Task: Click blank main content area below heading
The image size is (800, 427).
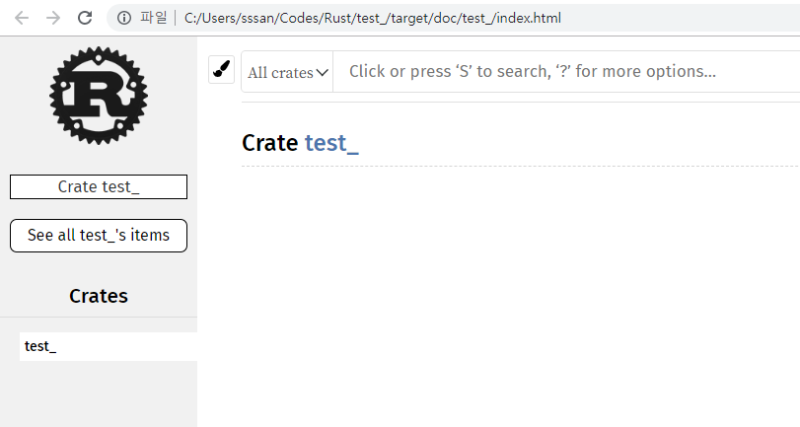Action: point(500,300)
